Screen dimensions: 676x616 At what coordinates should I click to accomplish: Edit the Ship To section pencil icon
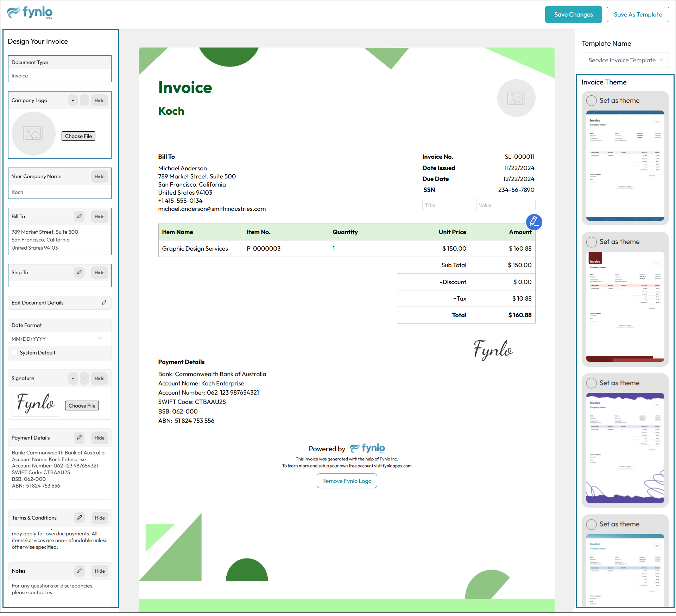[79, 272]
